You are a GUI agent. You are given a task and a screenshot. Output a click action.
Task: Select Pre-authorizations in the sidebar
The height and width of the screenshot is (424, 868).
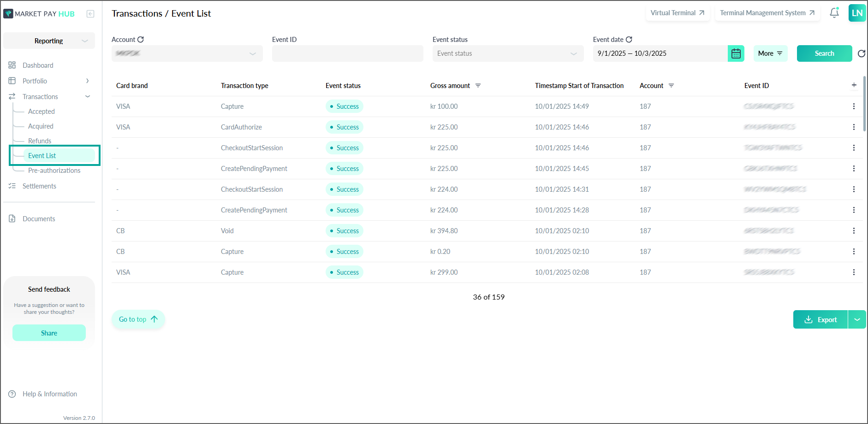54,171
